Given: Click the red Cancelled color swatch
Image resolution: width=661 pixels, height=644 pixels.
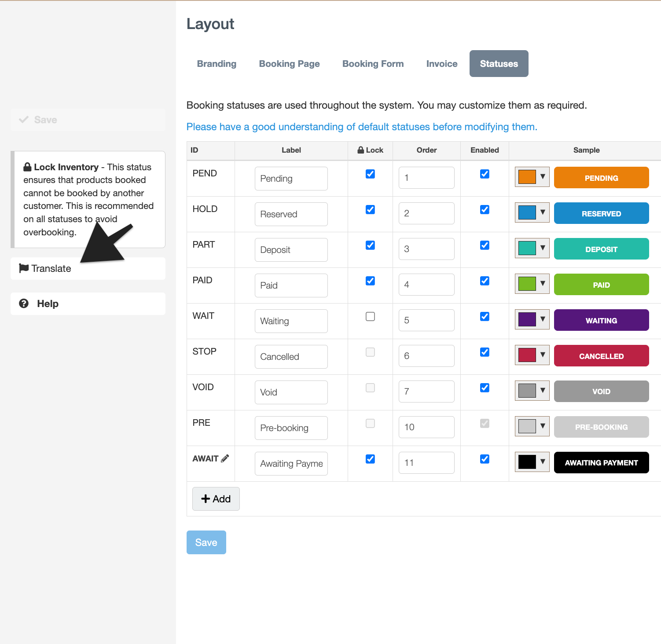Looking at the screenshot, I should coord(527,355).
